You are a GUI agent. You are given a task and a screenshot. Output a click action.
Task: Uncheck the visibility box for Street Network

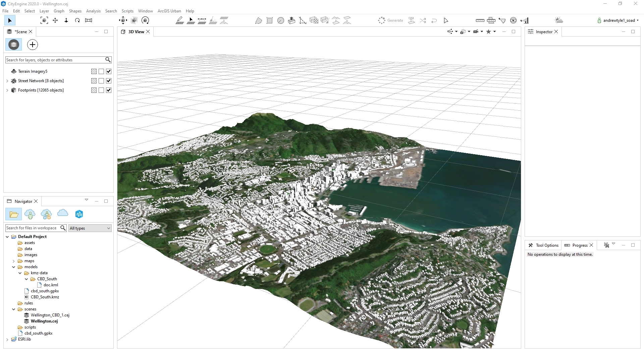(109, 81)
